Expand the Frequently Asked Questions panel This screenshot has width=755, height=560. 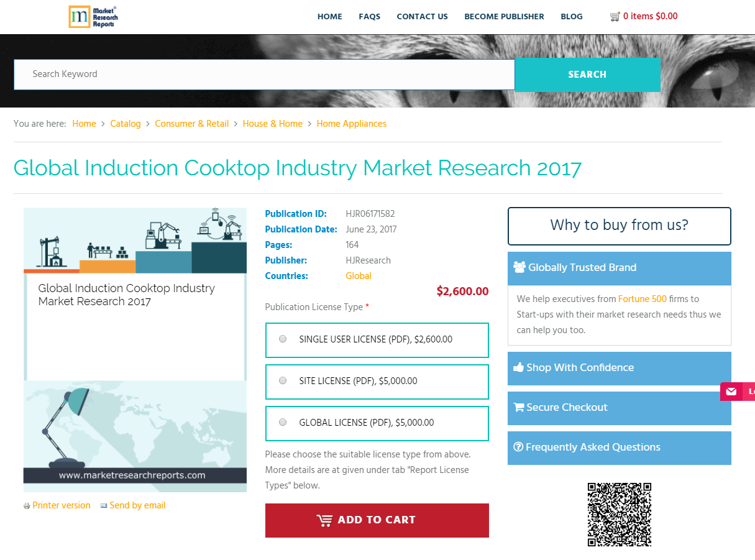[x=620, y=448]
